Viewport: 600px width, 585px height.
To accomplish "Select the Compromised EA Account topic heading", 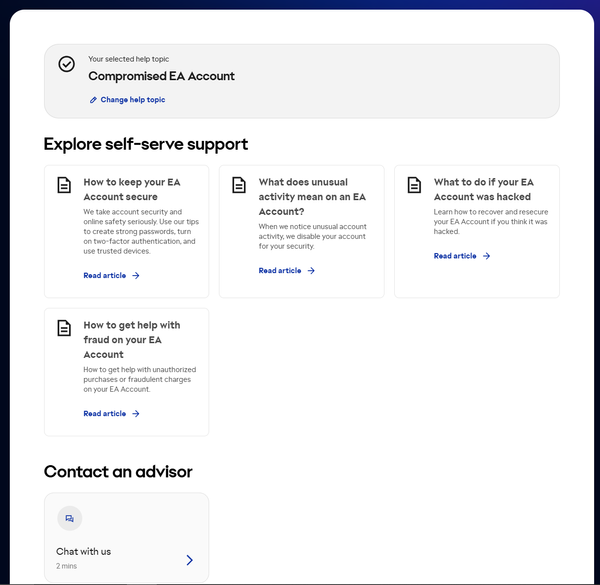I will [161, 76].
